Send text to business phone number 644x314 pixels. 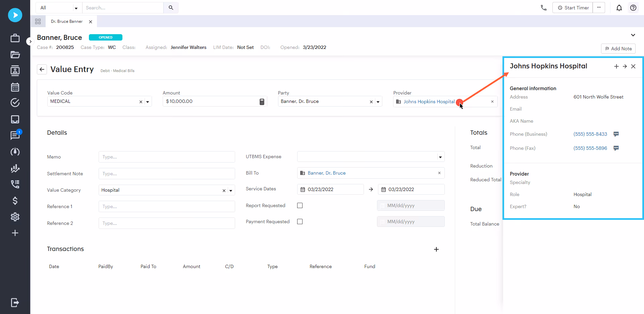[616, 134]
